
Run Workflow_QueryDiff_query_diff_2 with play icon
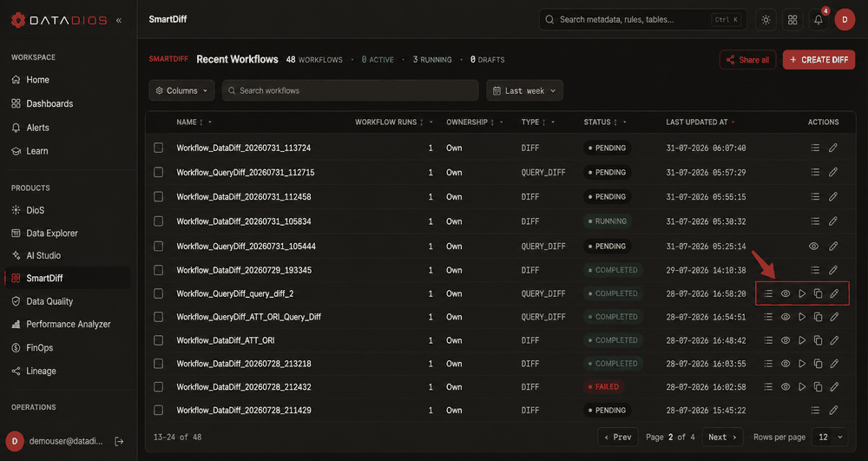(x=801, y=293)
